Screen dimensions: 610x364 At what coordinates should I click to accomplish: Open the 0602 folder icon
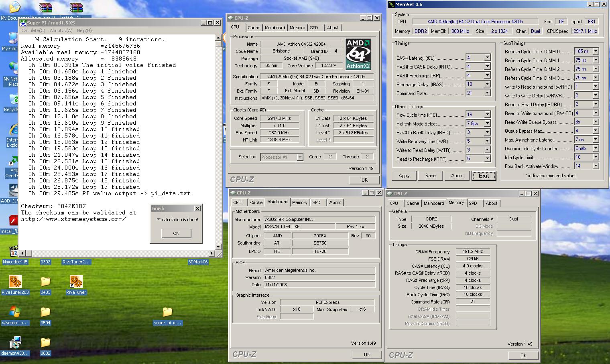coord(45,342)
